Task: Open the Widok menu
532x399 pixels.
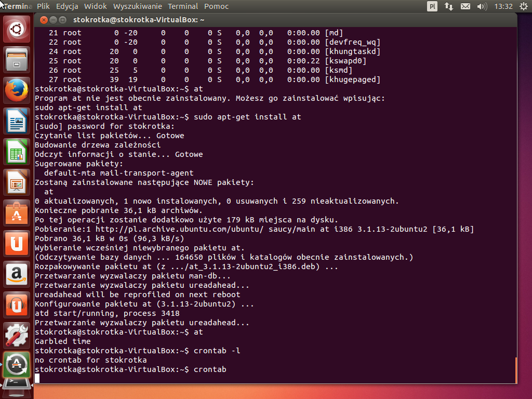Action: (95, 6)
